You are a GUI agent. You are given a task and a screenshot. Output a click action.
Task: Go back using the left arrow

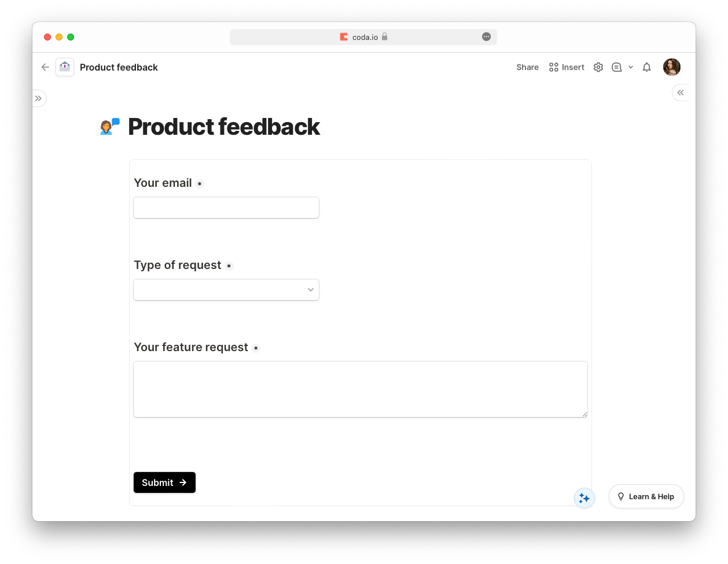[45, 67]
